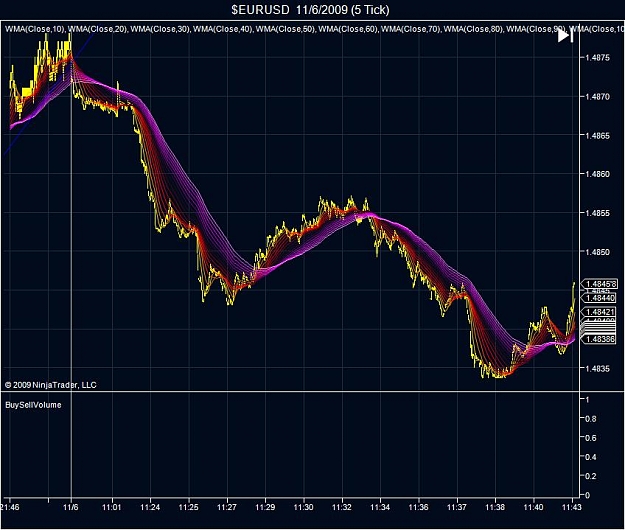The height and width of the screenshot is (530, 625).
Task: Click the 1.4860 price axis label
Action: click(x=597, y=174)
